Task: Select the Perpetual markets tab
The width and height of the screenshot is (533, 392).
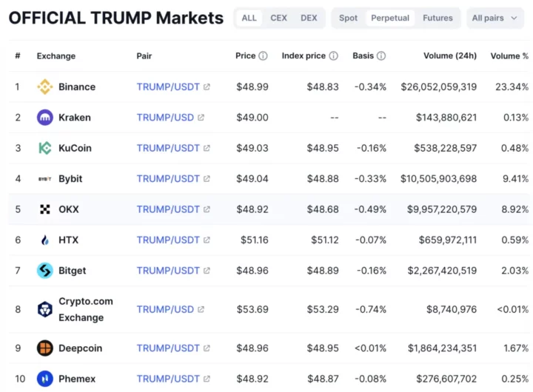Action: [x=390, y=18]
